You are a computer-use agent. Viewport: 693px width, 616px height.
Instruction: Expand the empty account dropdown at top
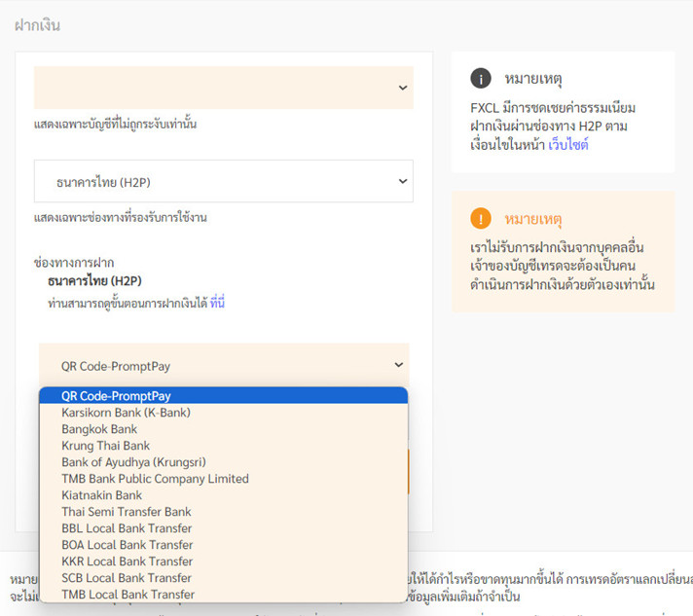click(223, 88)
